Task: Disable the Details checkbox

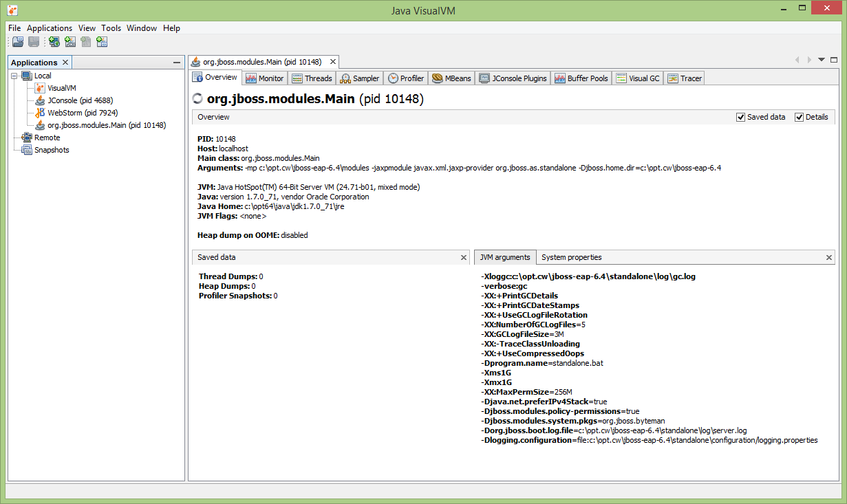Action: pyautogui.click(x=798, y=117)
